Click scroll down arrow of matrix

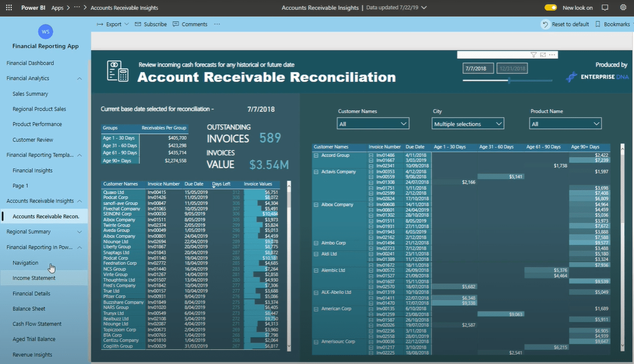point(623,345)
